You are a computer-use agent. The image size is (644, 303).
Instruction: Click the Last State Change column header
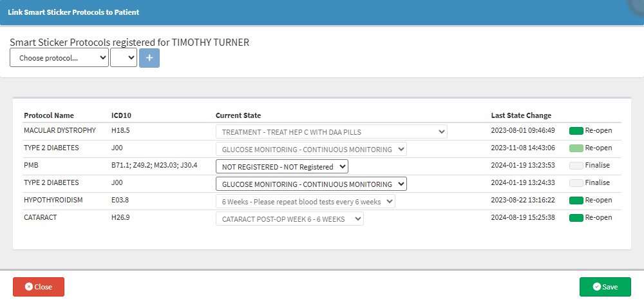(x=521, y=115)
